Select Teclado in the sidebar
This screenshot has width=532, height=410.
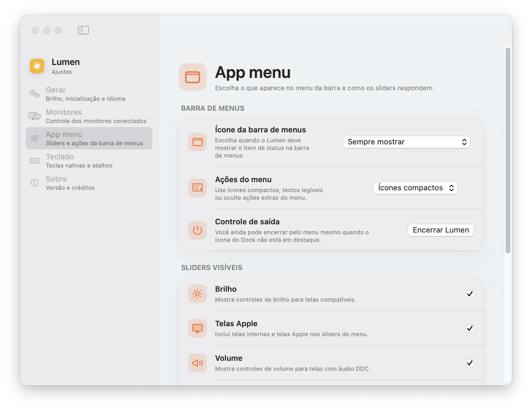point(89,160)
